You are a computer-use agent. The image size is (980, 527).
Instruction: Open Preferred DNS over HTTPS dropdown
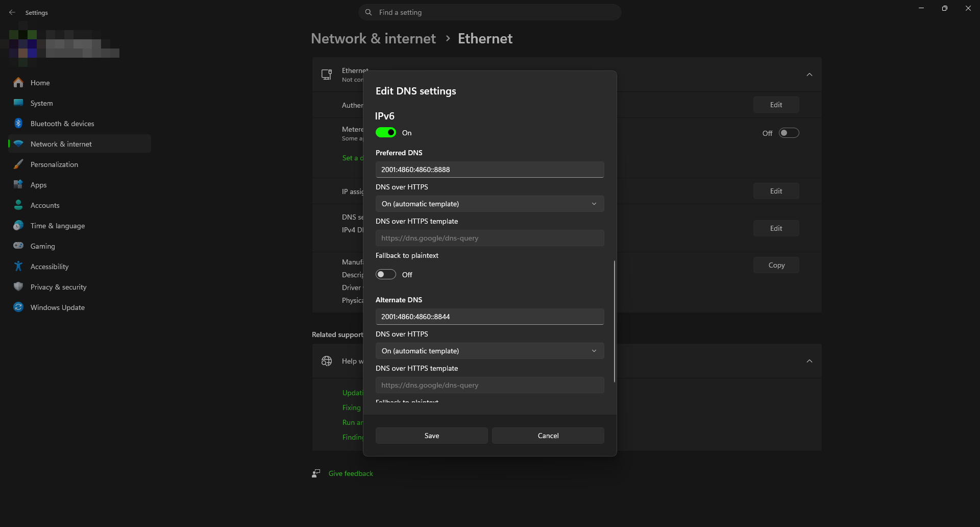[x=490, y=204]
